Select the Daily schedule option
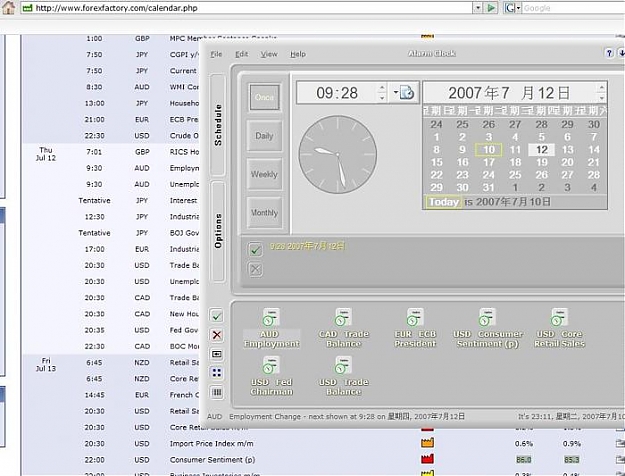Image resolution: width=625 pixels, height=476 pixels. (x=264, y=136)
